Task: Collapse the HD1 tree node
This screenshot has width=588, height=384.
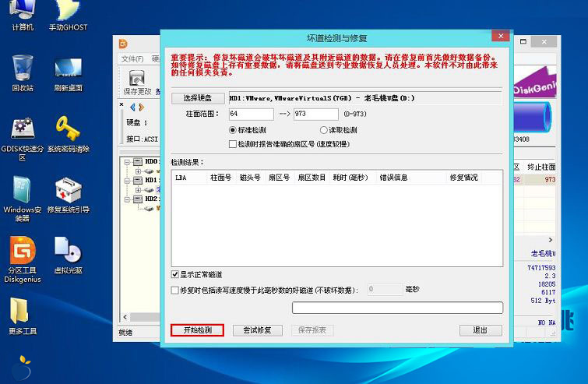Action: (127, 181)
